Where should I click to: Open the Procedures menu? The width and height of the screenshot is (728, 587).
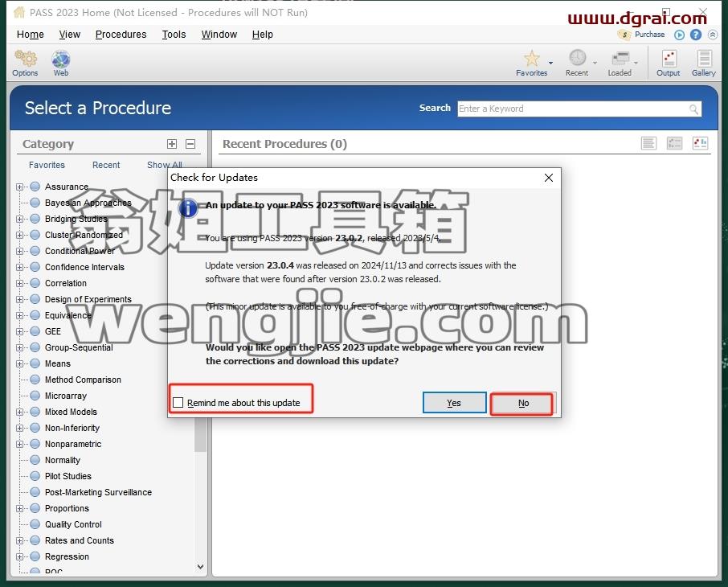pyautogui.click(x=121, y=35)
